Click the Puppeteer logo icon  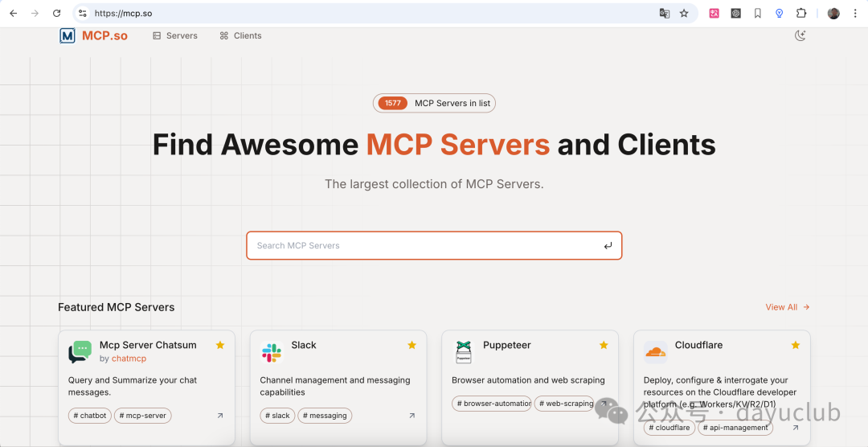tap(464, 352)
